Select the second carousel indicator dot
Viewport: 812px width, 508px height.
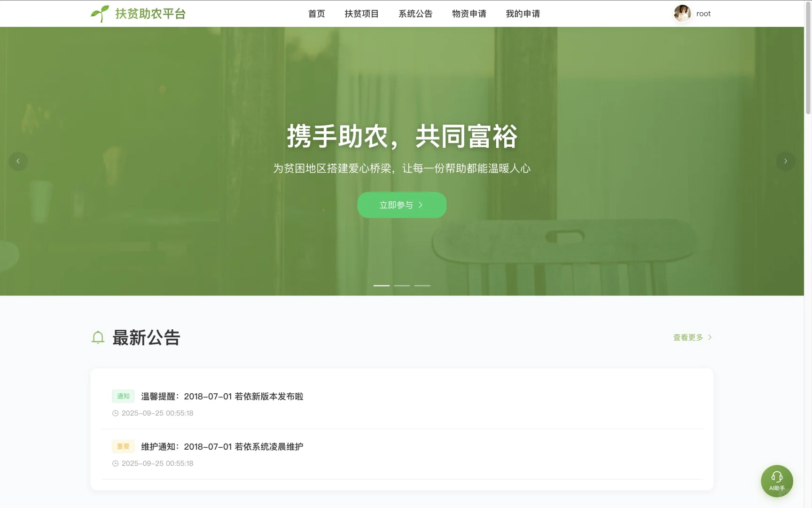(402, 286)
